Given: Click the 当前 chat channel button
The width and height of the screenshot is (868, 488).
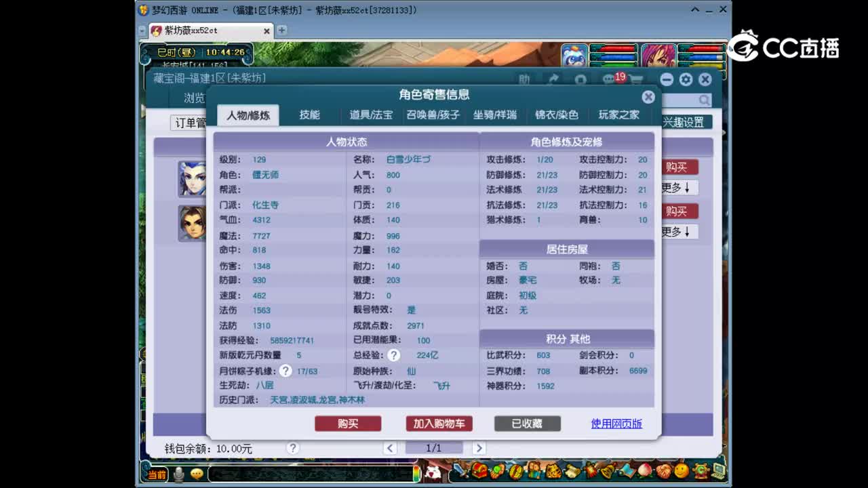Looking at the screenshot, I should pyautogui.click(x=157, y=474).
